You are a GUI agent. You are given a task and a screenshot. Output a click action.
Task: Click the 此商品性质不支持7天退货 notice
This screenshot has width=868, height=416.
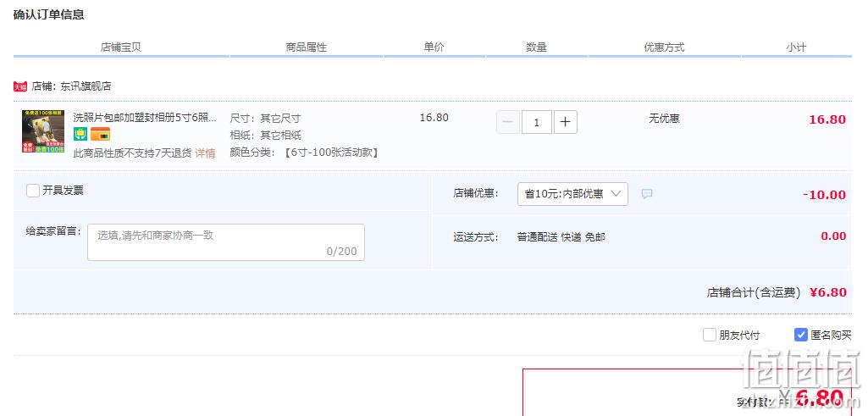click(132, 153)
